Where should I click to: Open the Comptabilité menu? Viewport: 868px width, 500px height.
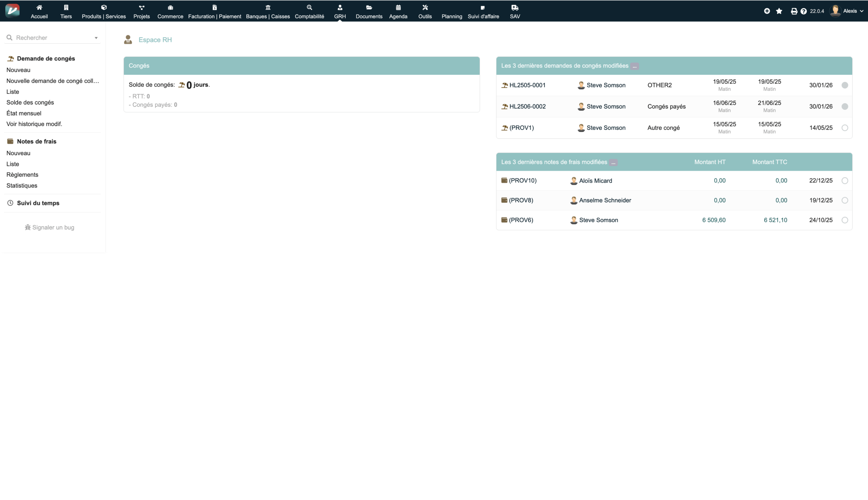309,12
